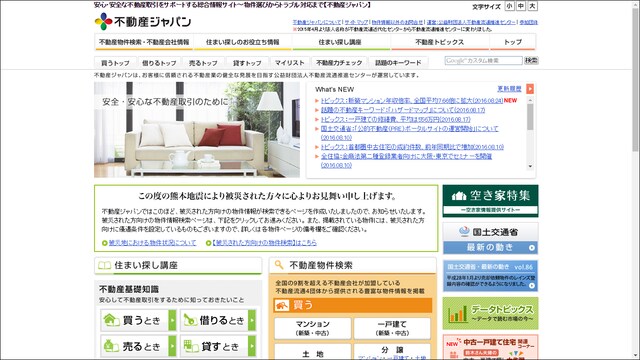Open 中古一戸建て住宅 corner banner
The height and width of the screenshot is (360, 640).
[490, 347]
